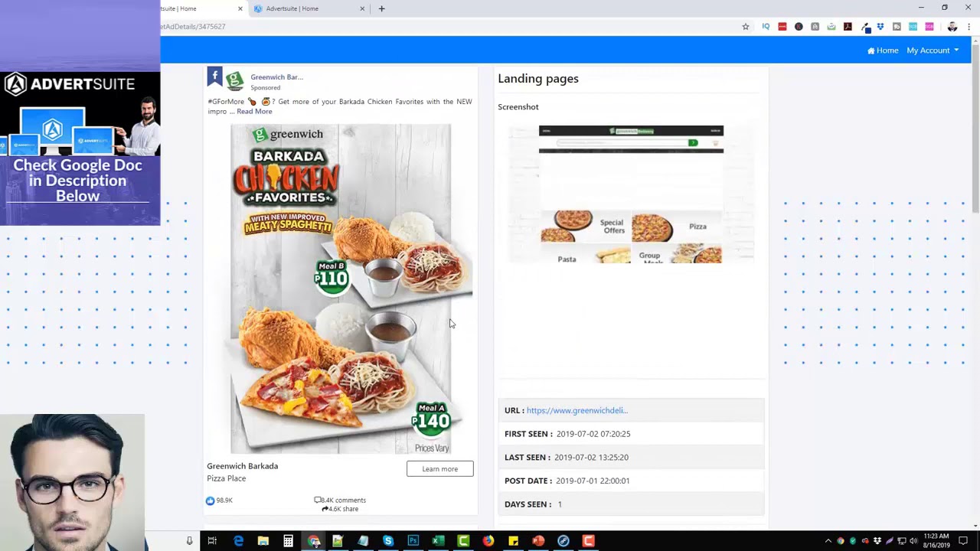
Task: Open the Chrome profile avatar
Action: pos(952,27)
